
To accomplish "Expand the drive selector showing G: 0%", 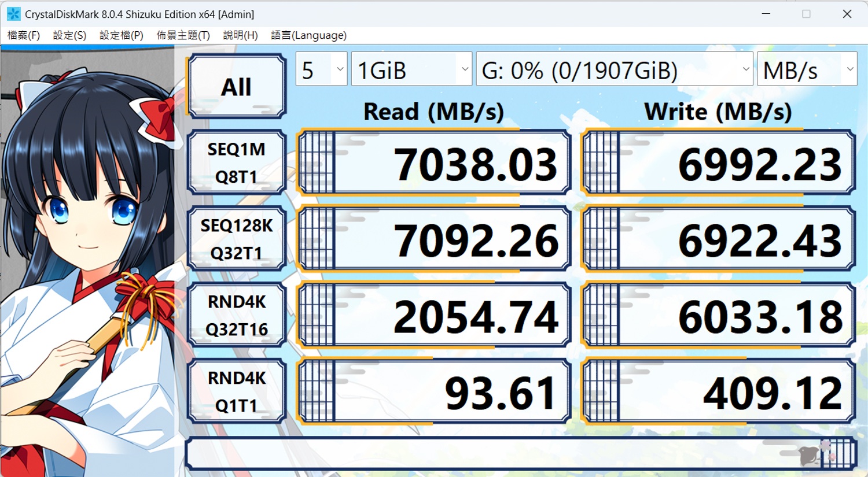I will 615,69.
